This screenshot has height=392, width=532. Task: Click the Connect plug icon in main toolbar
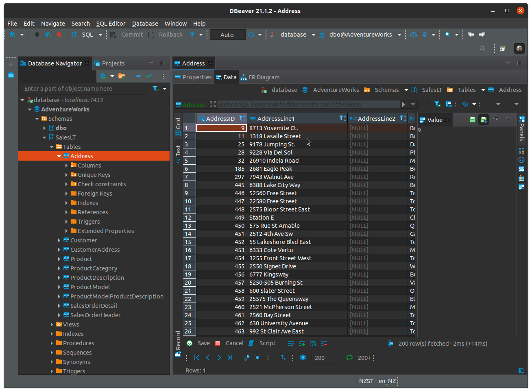click(x=37, y=35)
